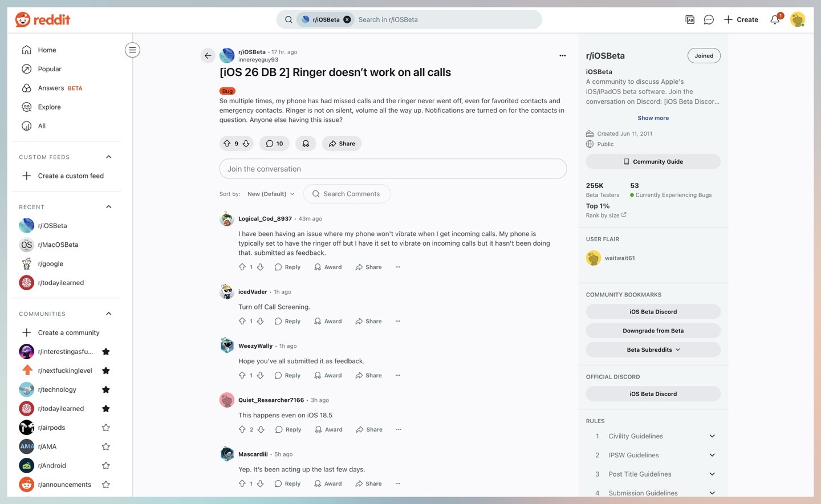
Task: Open more options on icedVader's comment
Action: [x=398, y=321]
